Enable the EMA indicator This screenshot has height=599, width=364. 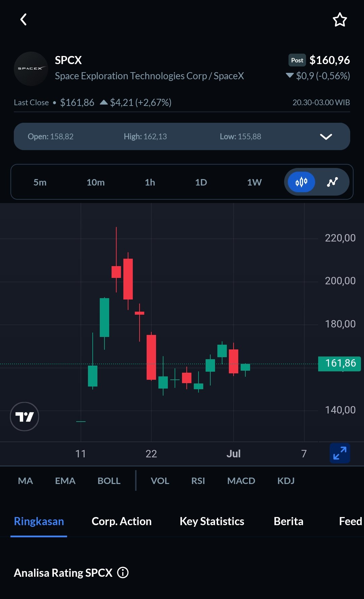(x=65, y=481)
